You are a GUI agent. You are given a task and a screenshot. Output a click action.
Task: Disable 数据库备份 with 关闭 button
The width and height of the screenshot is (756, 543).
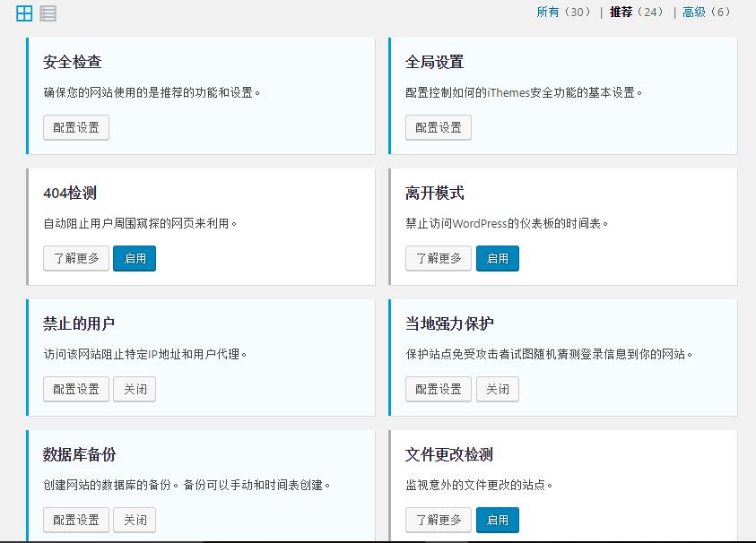135,520
